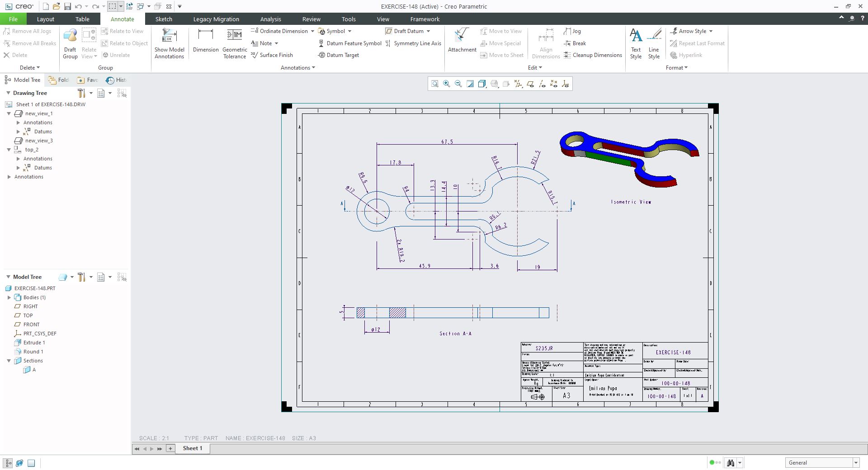Click the Geometric Tolerance tool
868x470 pixels.
pyautogui.click(x=235, y=43)
